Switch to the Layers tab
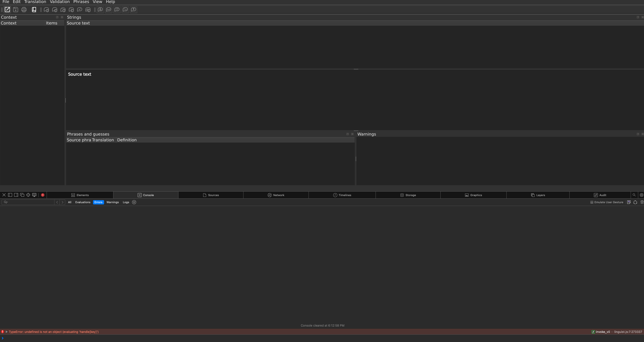This screenshot has height=342, width=644. 538,195
